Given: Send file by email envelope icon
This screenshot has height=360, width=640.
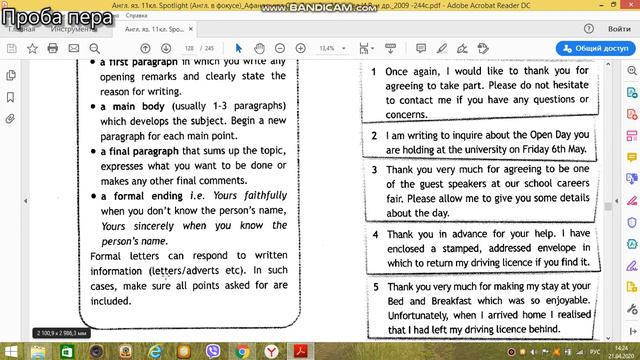Looking at the screenshot, I should (74, 49).
